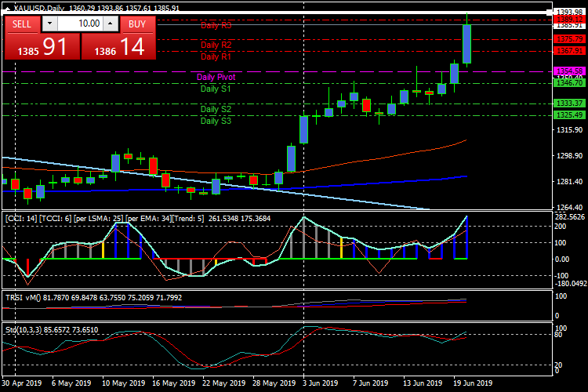Click the XAUUSD,Daily chart title text
The width and height of the screenshot is (588, 392).
(x=39, y=8)
